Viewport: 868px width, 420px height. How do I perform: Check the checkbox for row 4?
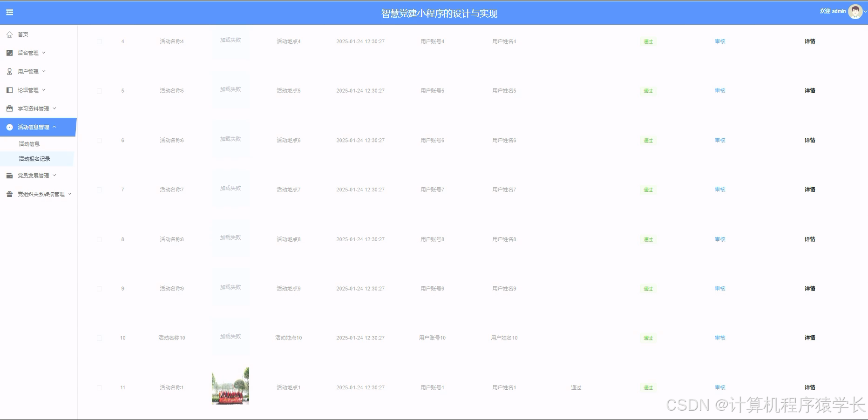click(99, 41)
